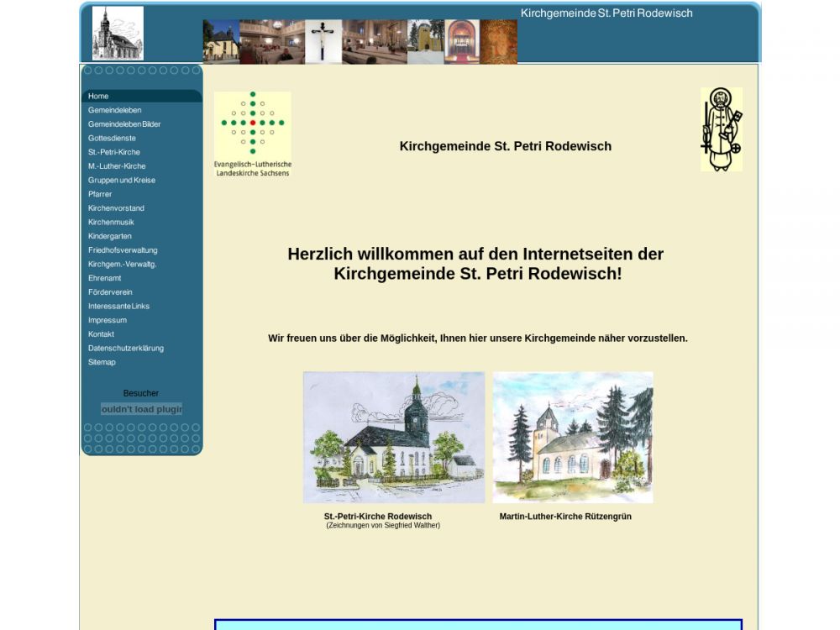
Task: Go to Gemeindeleben Bilder
Action: coord(124,124)
